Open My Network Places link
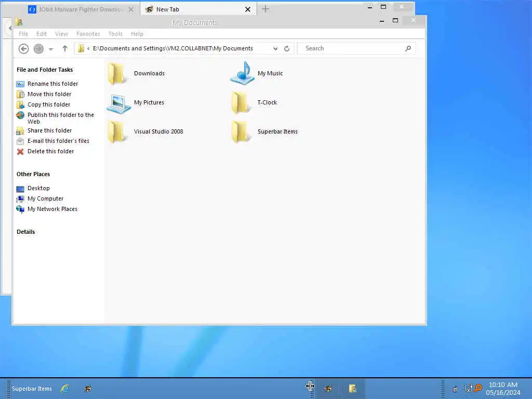Image resolution: width=532 pixels, height=399 pixels. [x=52, y=209]
